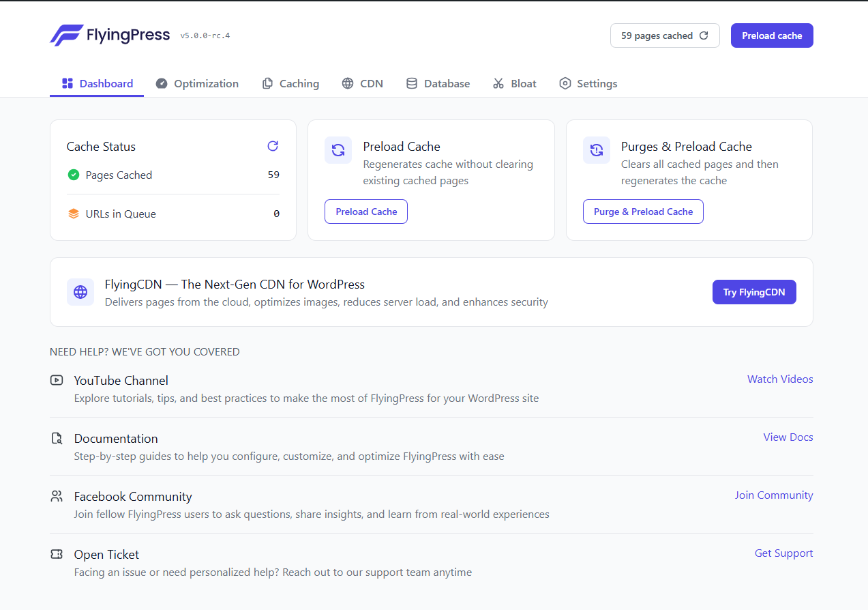
Task: Click the header Preload cache button
Action: point(772,35)
